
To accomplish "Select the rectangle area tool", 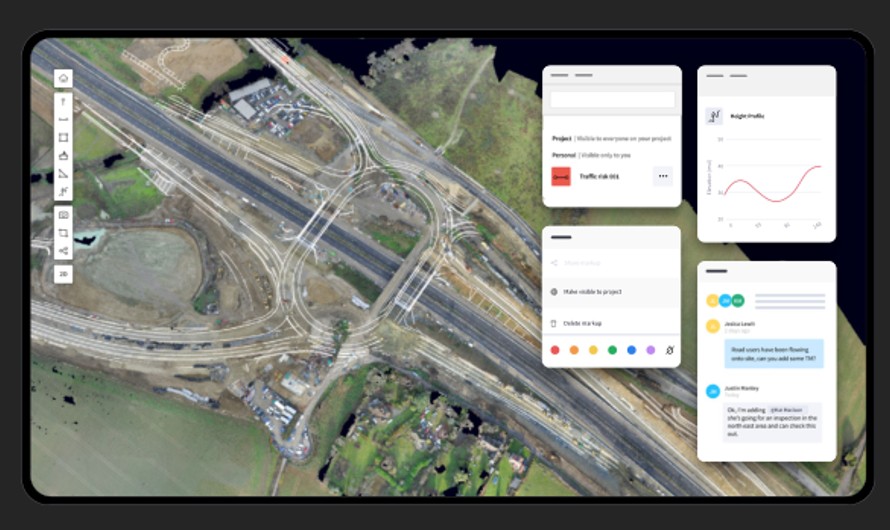I will (x=63, y=137).
